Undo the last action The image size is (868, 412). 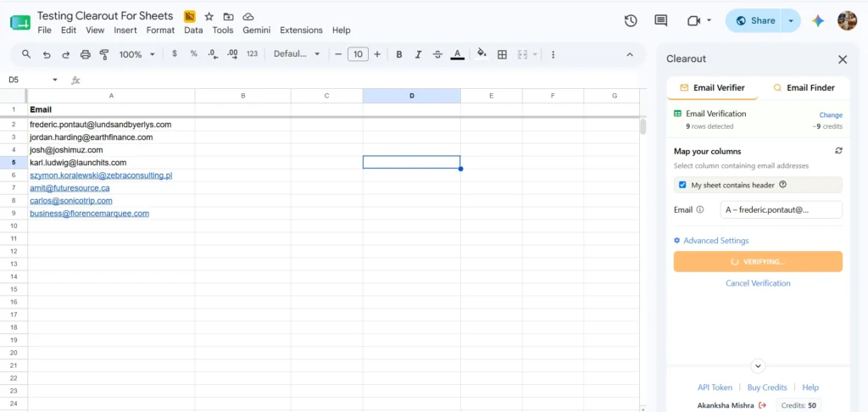47,54
